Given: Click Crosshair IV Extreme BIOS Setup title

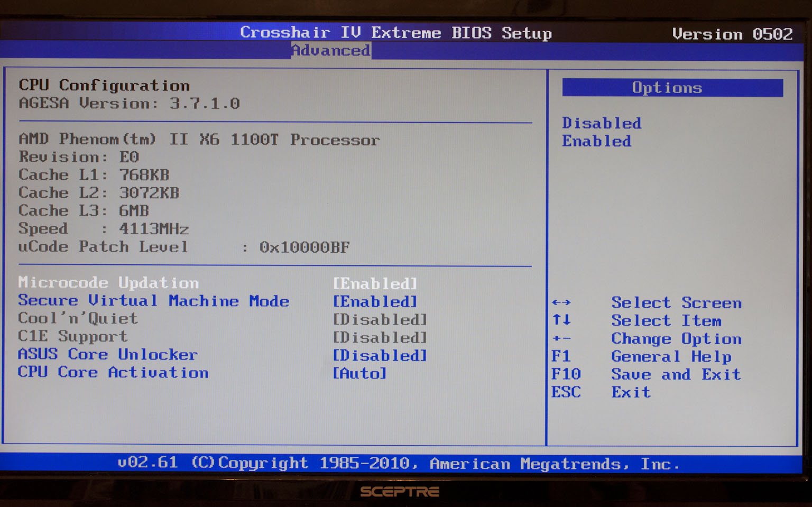Looking at the screenshot, I should point(396,33).
